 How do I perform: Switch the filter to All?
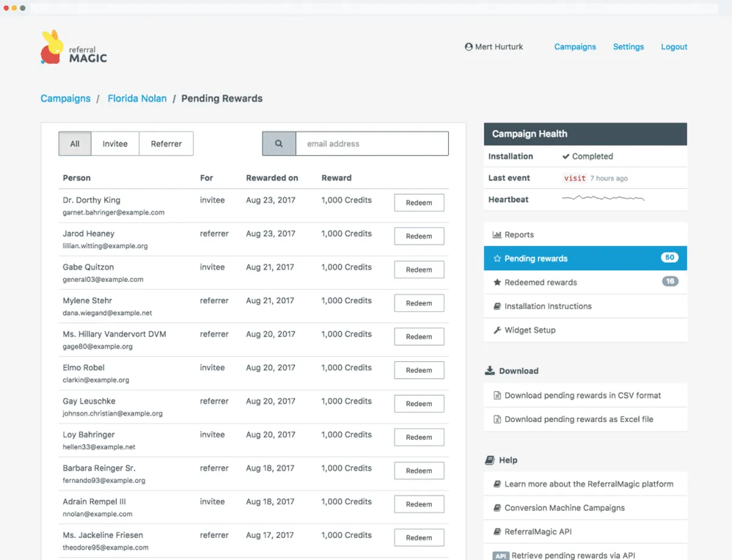[75, 144]
